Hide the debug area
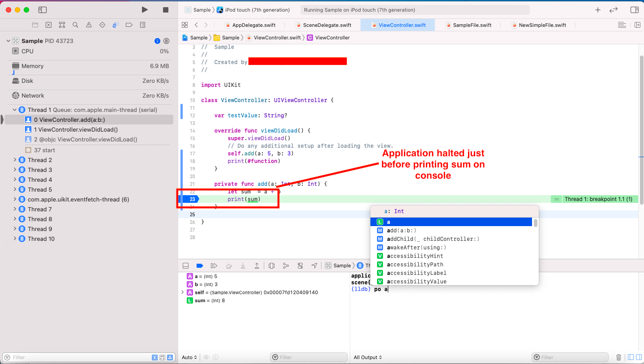This screenshot has width=644, height=364. (186, 266)
